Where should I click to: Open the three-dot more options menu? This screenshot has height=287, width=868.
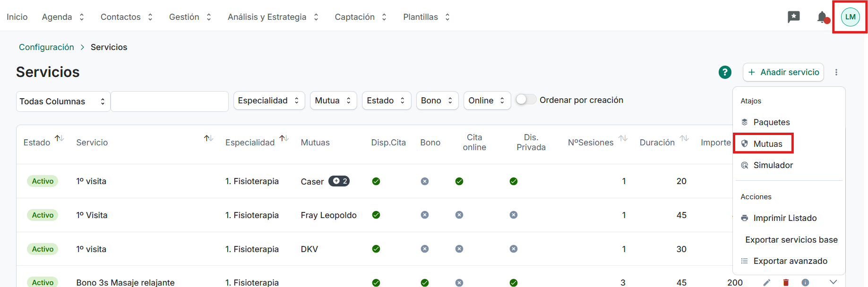(x=836, y=72)
